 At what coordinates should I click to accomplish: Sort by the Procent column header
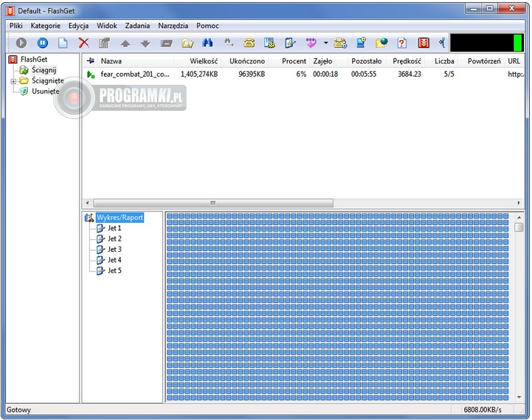(289, 61)
